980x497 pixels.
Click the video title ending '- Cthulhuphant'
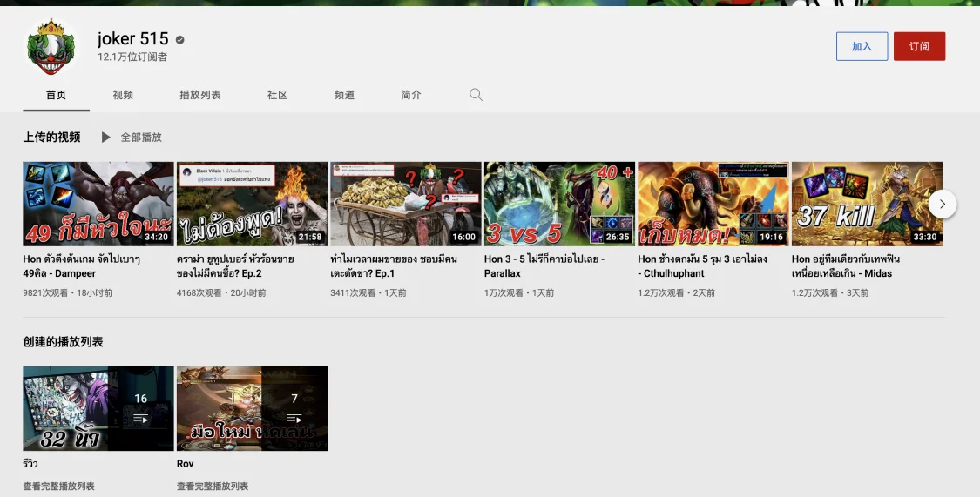point(702,266)
